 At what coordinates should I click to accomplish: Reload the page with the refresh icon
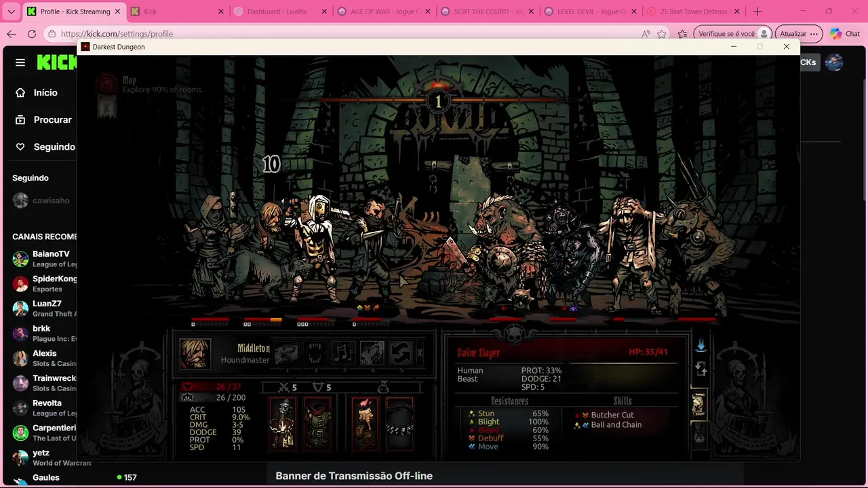[32, 34]
